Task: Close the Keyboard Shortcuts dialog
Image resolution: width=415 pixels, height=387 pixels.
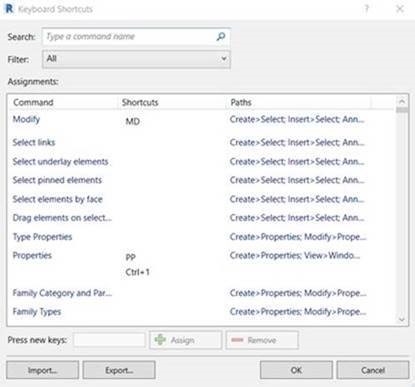Action: point(400,9)
